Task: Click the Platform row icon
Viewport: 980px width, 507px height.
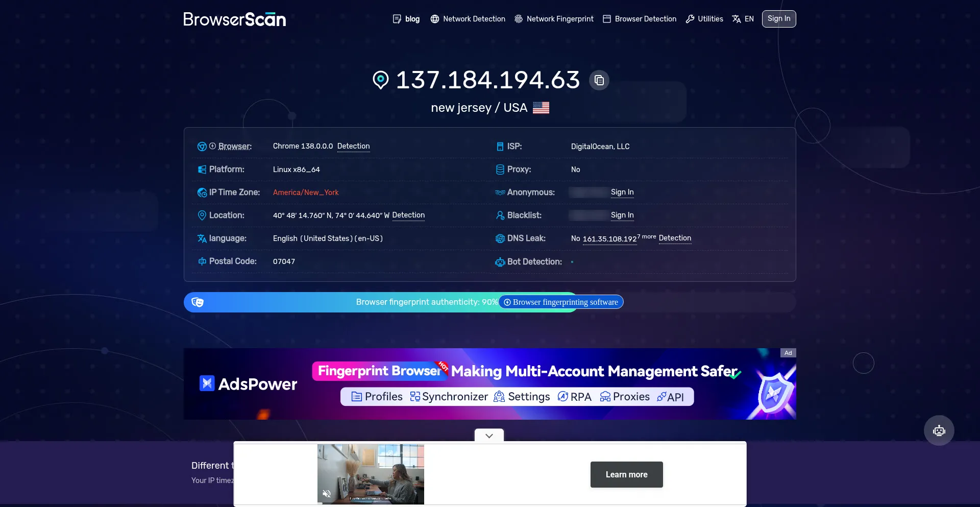Action: click(202, 170)
